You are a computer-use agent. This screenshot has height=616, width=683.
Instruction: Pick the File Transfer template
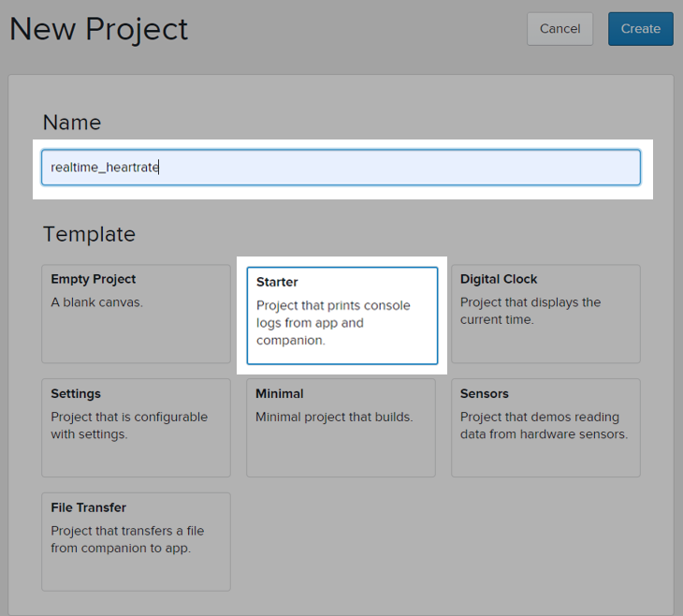point(136,542)
